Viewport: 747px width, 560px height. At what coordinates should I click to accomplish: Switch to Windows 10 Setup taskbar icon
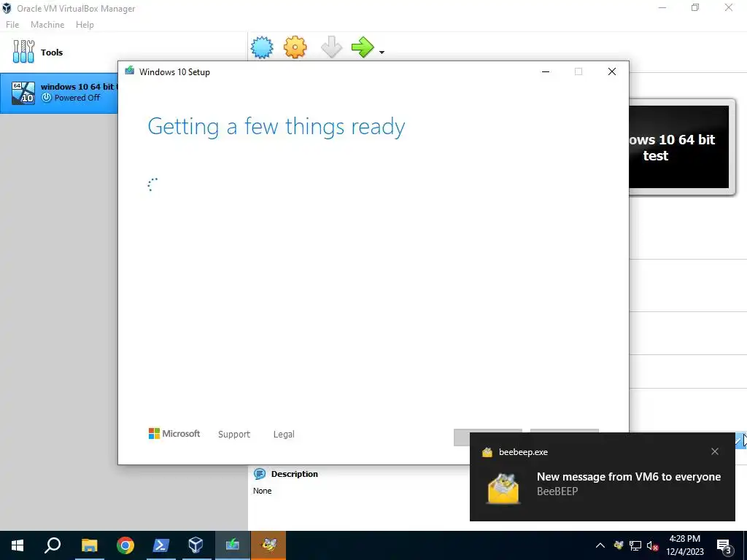click(x=233, y=545)
